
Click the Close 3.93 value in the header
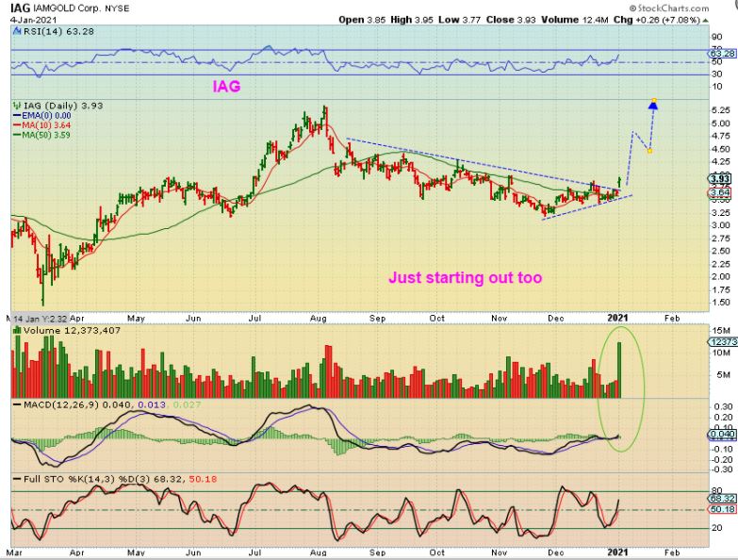click(512, 20)
